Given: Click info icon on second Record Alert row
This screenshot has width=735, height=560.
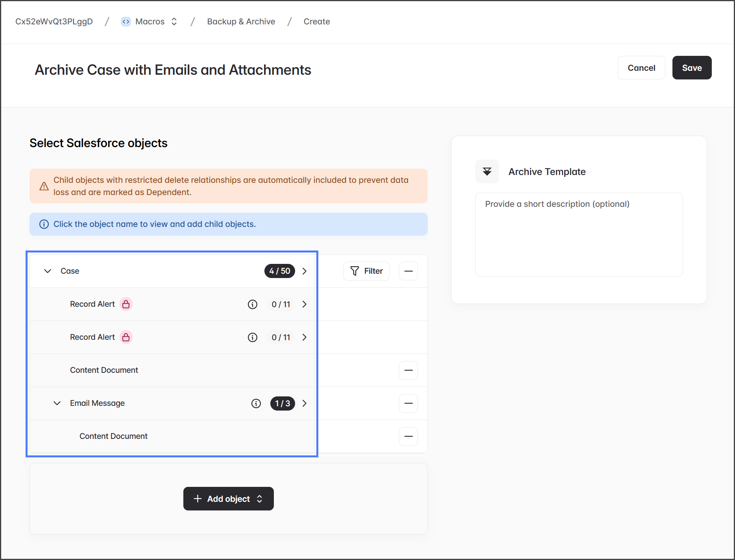Looking at the screenshot, I should tap(253, 337).
